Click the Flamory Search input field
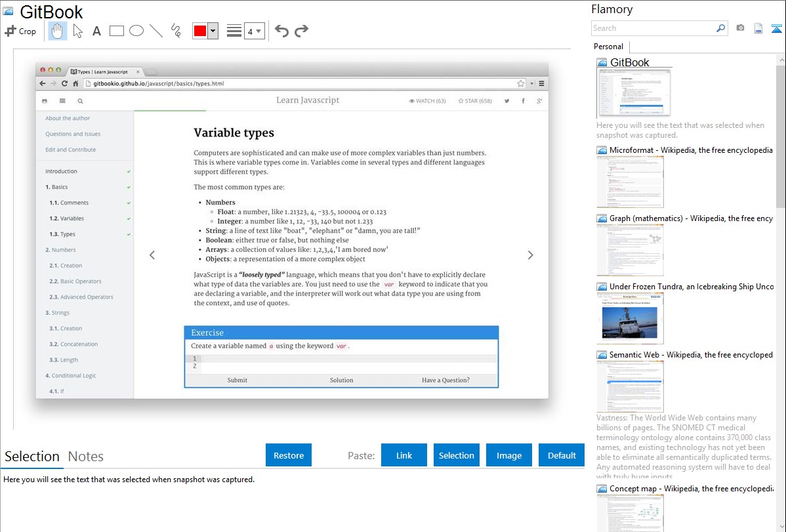Screen dimensions: 786x532 coord(653,28)
